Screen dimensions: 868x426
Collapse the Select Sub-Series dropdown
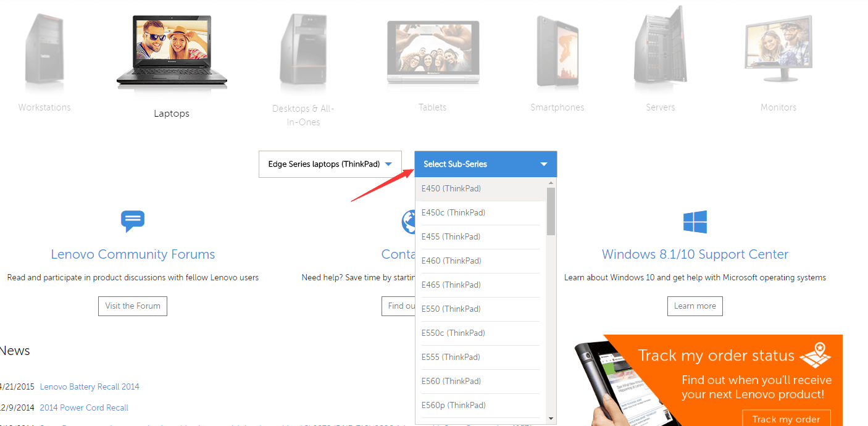pyautogui.click(x=486, y=164)
